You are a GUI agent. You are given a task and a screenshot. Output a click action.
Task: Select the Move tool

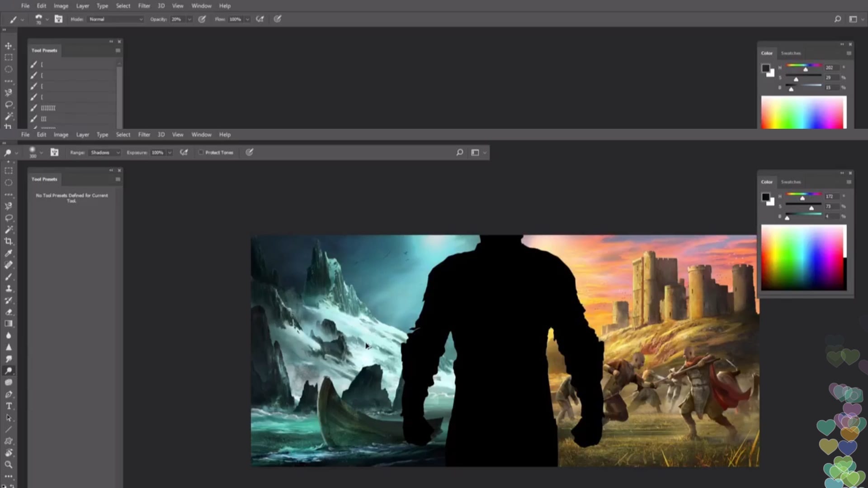9,46
